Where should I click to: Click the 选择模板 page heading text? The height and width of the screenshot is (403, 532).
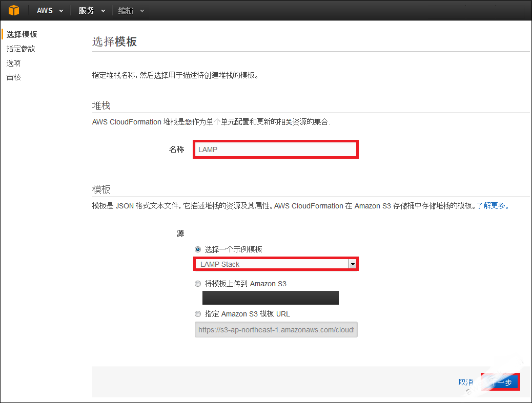click(x=114, y=41)
